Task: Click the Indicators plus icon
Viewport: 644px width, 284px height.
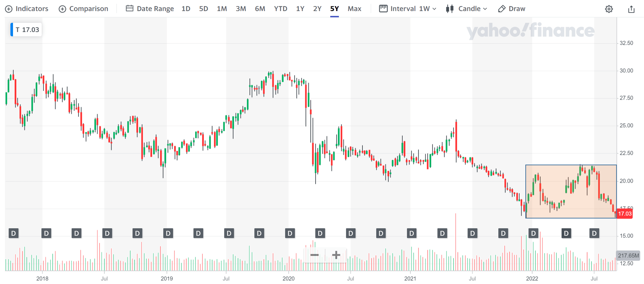Action: click(9, 9)
